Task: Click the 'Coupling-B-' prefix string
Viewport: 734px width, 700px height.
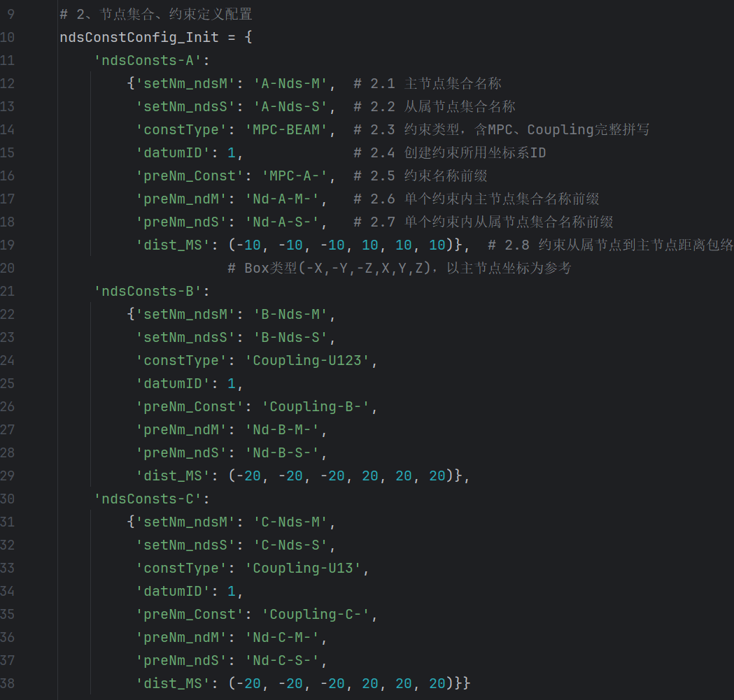Action: coord(316,406)
